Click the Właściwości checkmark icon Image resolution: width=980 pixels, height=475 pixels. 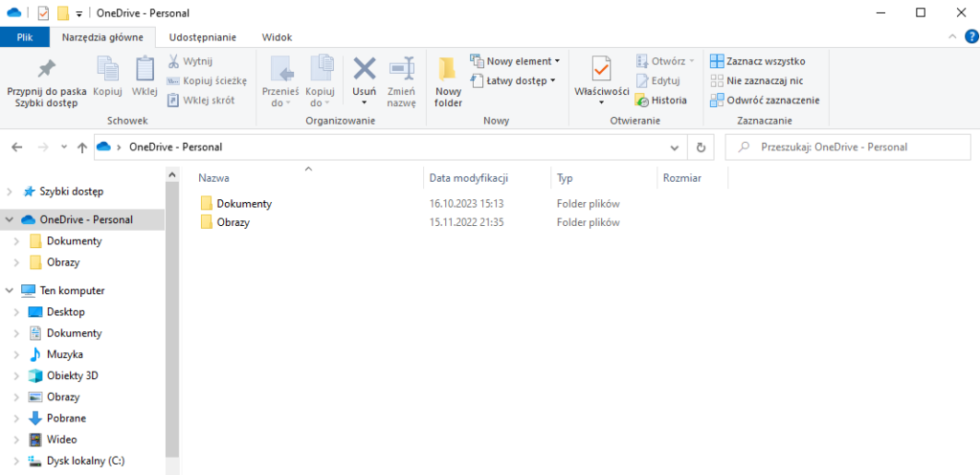point(601,69)
